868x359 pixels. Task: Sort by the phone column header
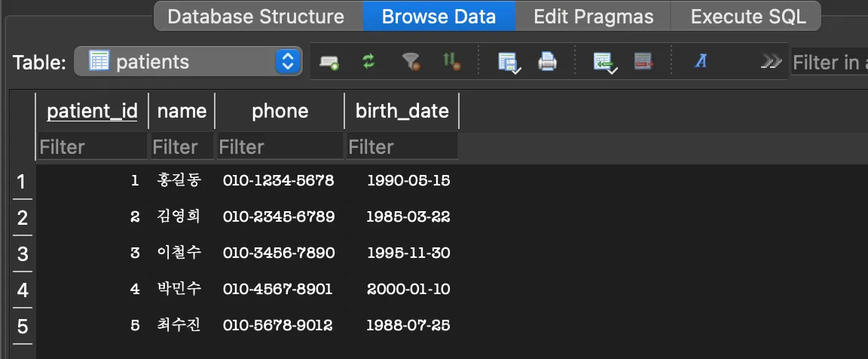click(280, 111)
